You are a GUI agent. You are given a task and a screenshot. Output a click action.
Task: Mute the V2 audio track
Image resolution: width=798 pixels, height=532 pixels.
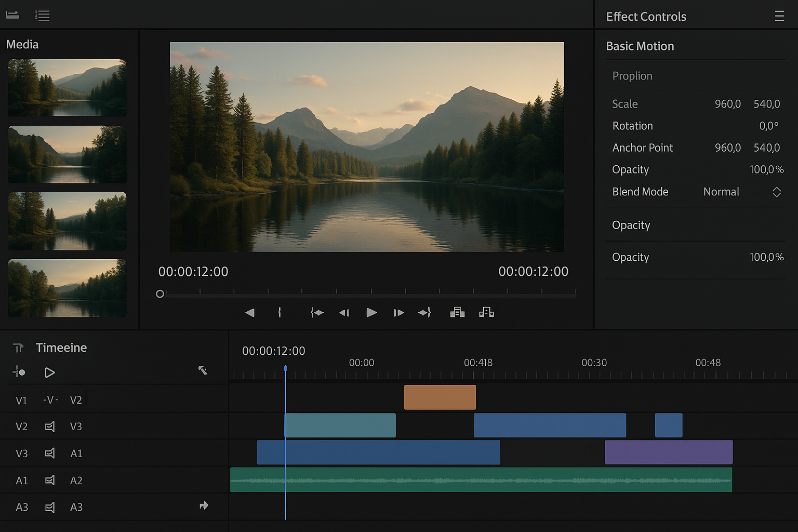(50, 426)
